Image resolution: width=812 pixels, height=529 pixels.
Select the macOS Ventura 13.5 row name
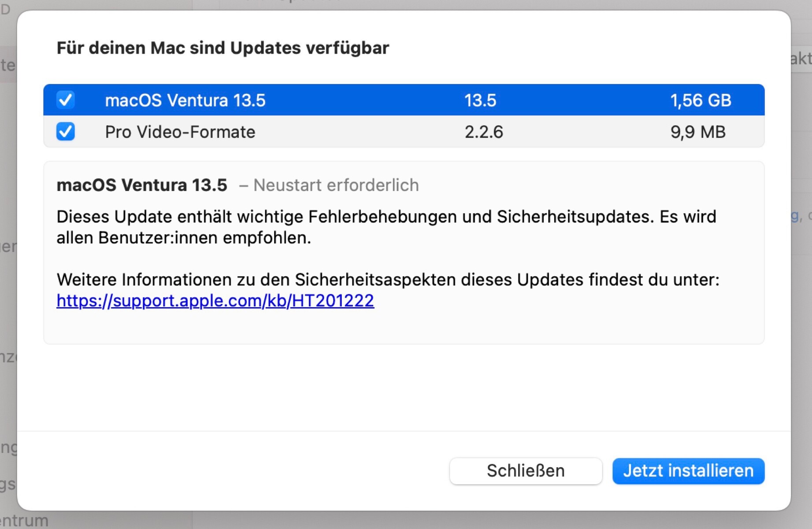click(185, 101)
